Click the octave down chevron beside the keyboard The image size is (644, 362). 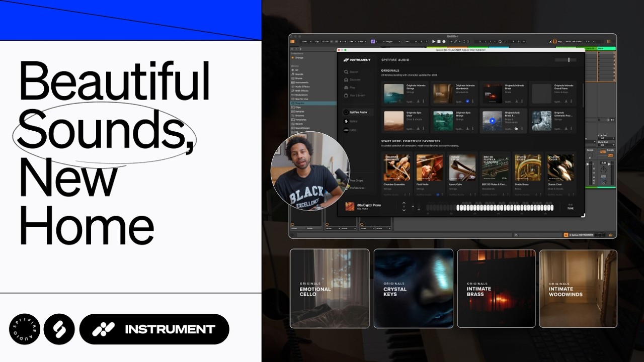tap(404, 210)
